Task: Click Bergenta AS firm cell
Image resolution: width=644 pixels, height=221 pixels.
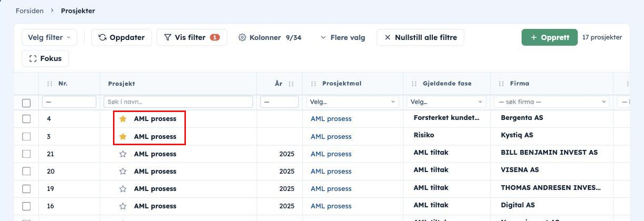Action: [522, 118]
